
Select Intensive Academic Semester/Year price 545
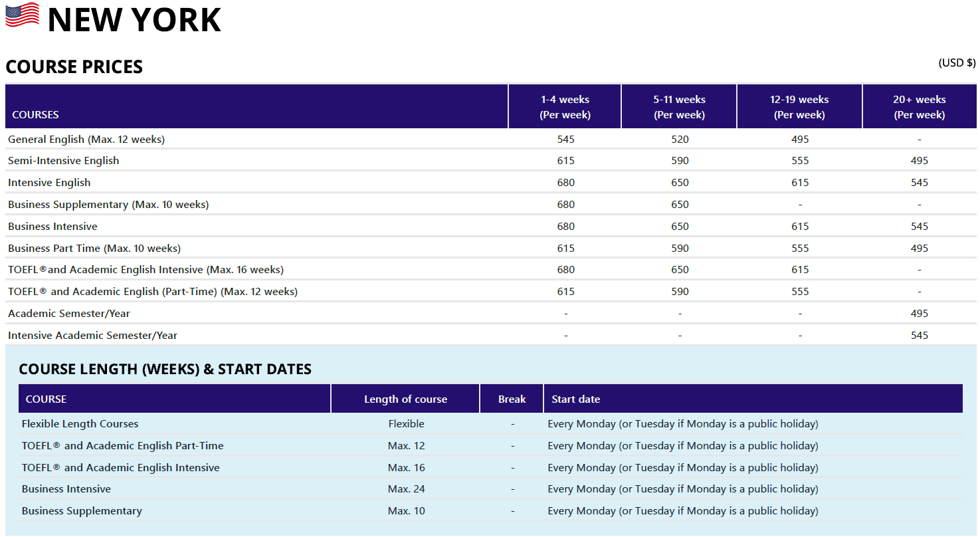pyautogui.click(x=920, y=335)
